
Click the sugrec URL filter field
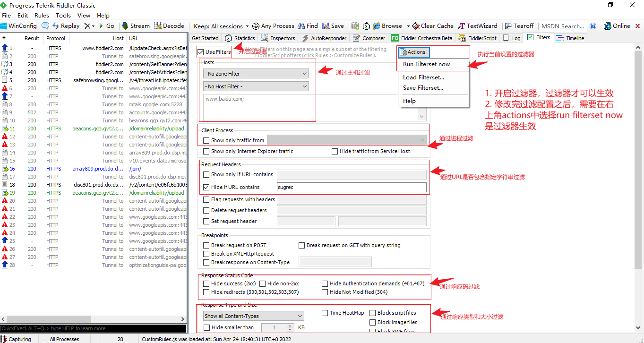352,187
